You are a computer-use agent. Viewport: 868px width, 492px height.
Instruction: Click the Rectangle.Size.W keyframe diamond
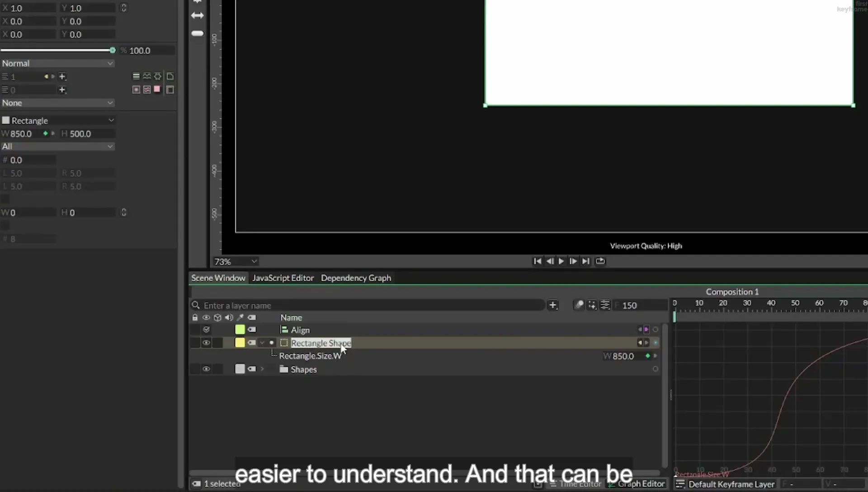(648, 356)
